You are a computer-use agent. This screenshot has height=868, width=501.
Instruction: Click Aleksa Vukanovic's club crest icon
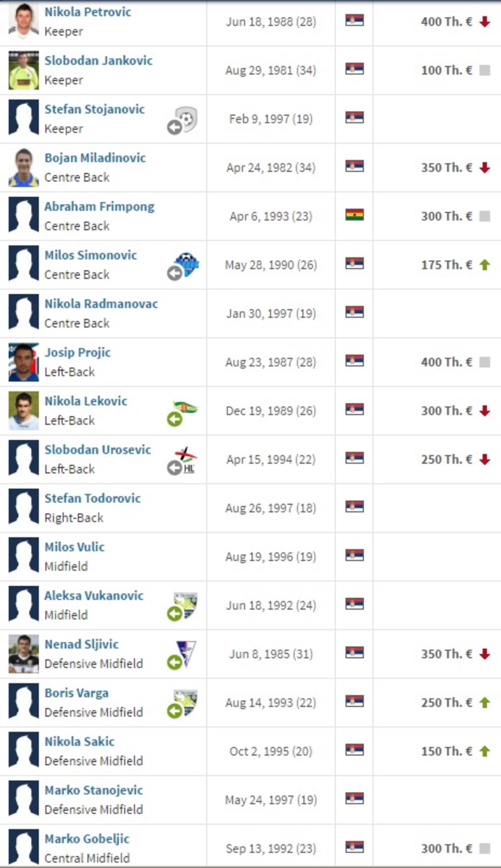[x=186, y=604]
